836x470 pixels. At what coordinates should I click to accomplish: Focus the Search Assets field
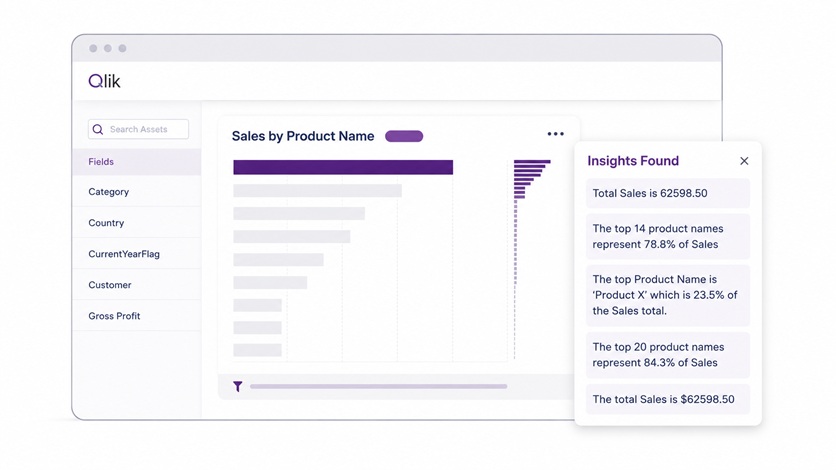138,129
